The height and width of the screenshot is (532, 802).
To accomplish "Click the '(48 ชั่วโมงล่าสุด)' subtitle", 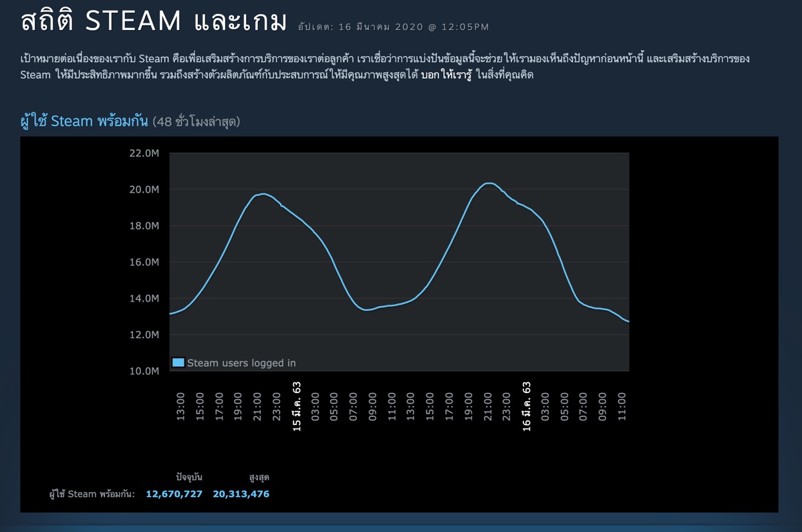I will [x=196, y=122].
